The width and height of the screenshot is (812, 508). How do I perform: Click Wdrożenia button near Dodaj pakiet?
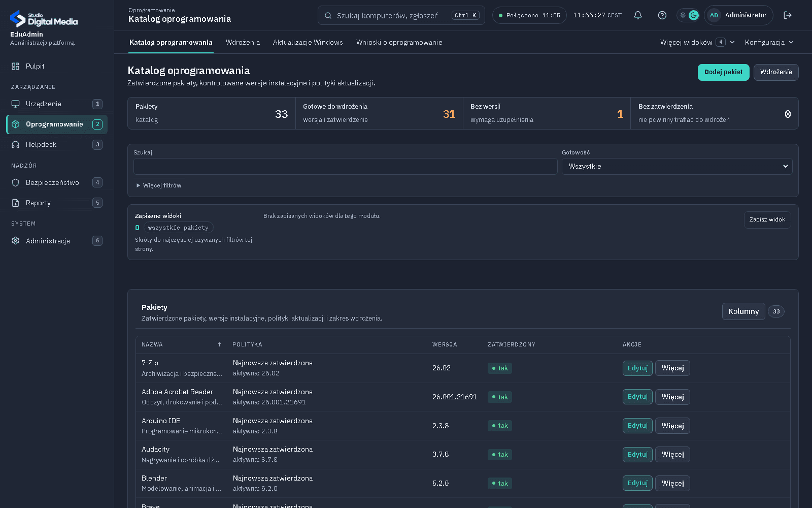click(x=776, y=72)
